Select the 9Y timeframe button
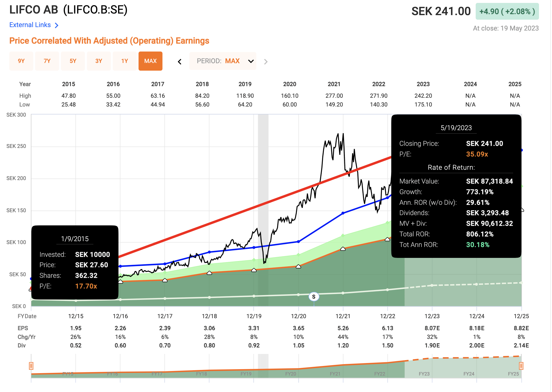This screenshot has width=552, height=392. 21,61
